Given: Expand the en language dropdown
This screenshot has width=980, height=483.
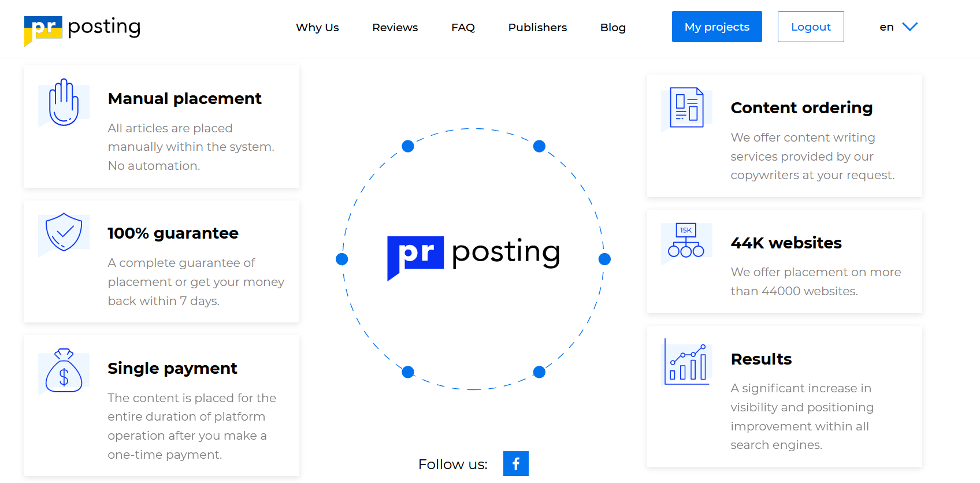Looking at the screenshot, I should (899, 27).
